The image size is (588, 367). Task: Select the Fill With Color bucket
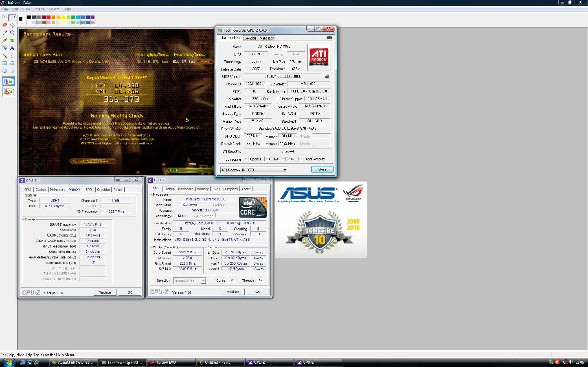(x=12, y=25)
